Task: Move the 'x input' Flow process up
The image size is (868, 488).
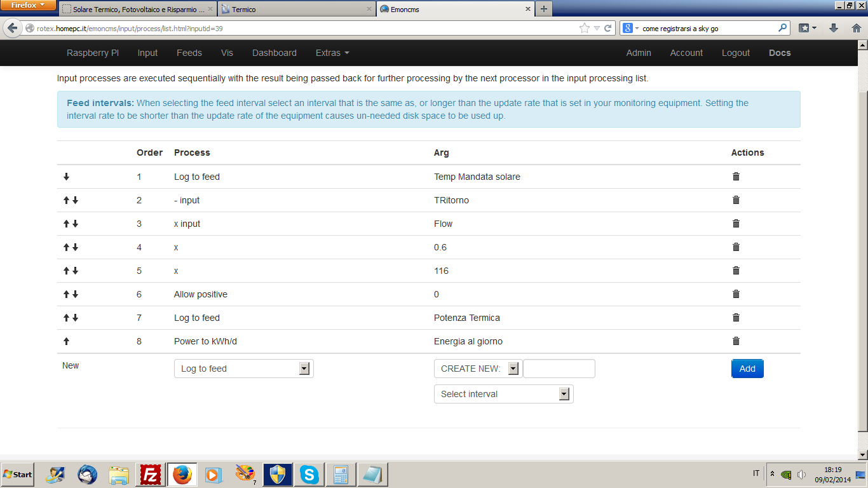Action: pos(66,224)
